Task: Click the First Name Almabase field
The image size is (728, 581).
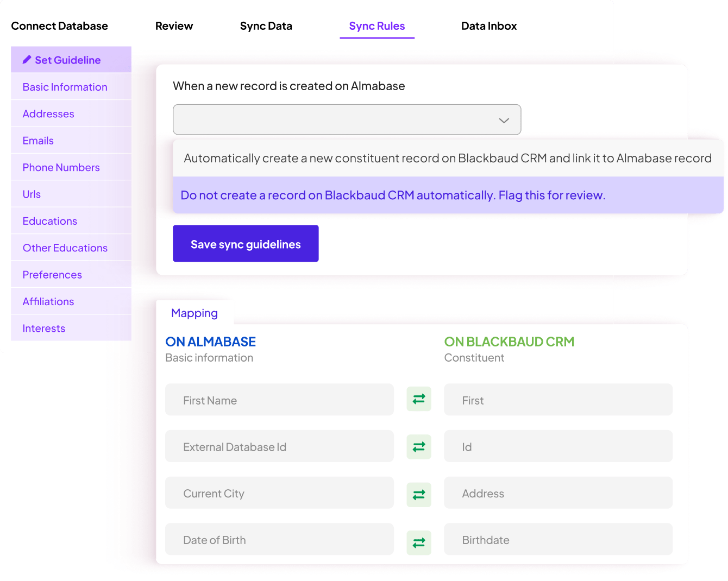Action: point(279,400)
